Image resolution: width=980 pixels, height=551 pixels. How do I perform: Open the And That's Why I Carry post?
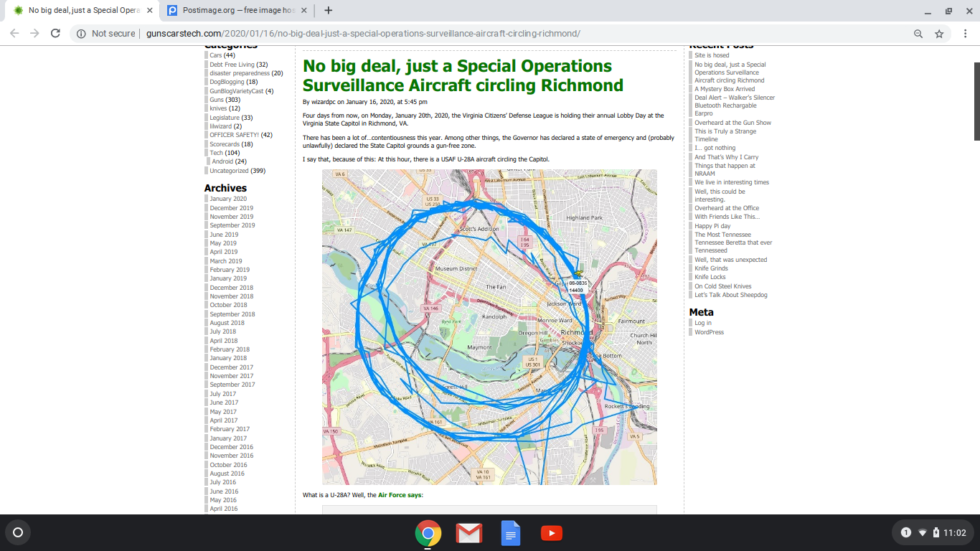pyautogui.click(x=726, y=157)
